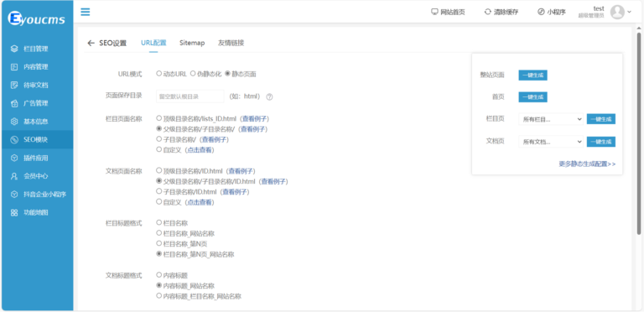
Task: Click the vertical page scrollbar
Action: pos(639,133)
